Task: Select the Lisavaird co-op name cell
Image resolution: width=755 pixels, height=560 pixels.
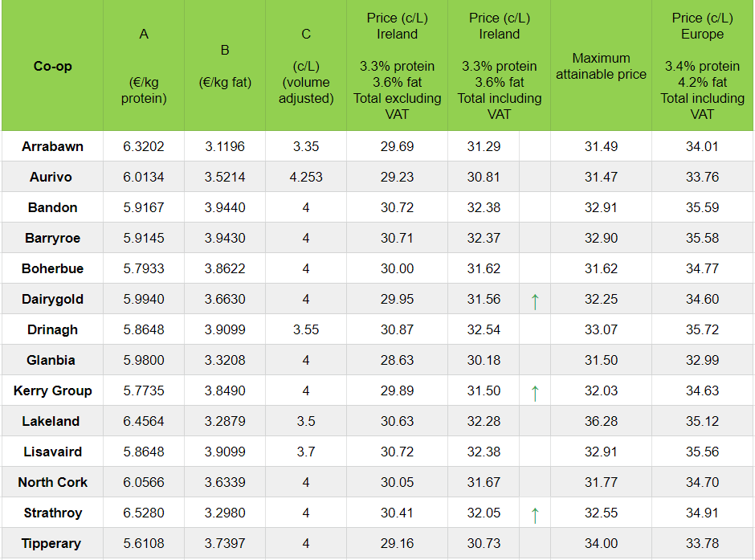Action: click(52, 452)
